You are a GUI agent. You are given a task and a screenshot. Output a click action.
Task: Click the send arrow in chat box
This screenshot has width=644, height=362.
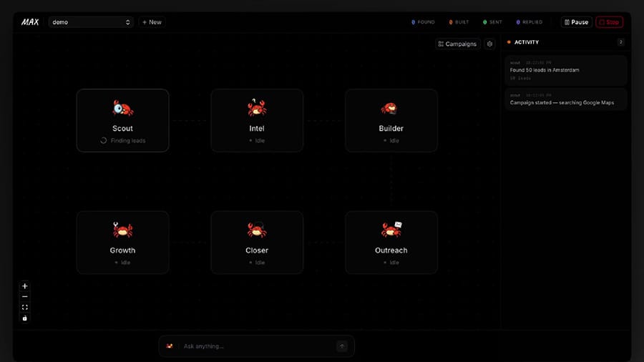pos(342,346)
